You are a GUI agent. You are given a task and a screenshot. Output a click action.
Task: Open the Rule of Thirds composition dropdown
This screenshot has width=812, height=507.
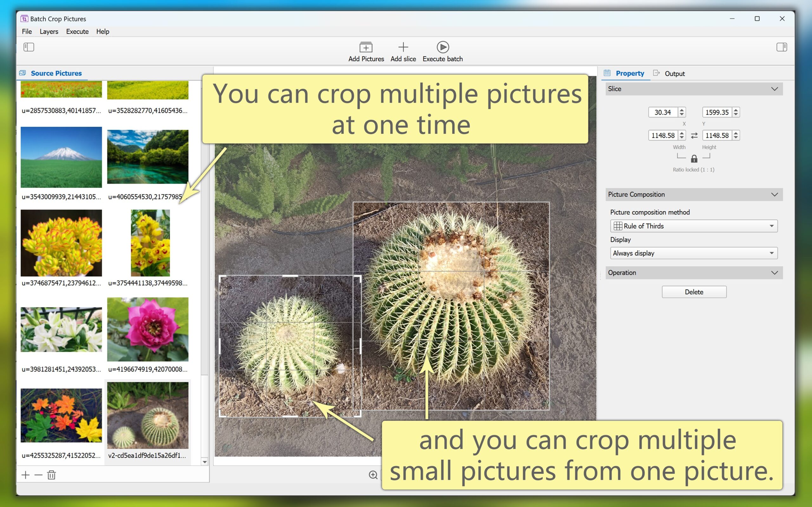pos(694,226)
